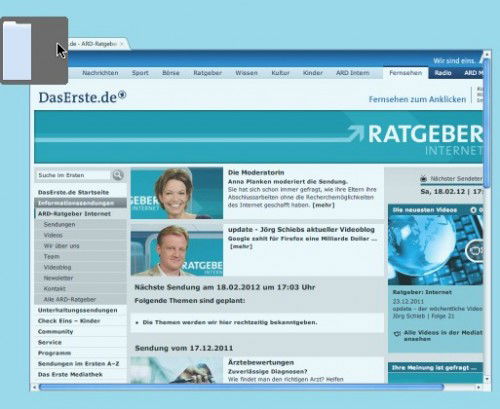Open the Service sidebar link
Image resolution: width=500 pixels, height=409 pixels.
[50, 342]
